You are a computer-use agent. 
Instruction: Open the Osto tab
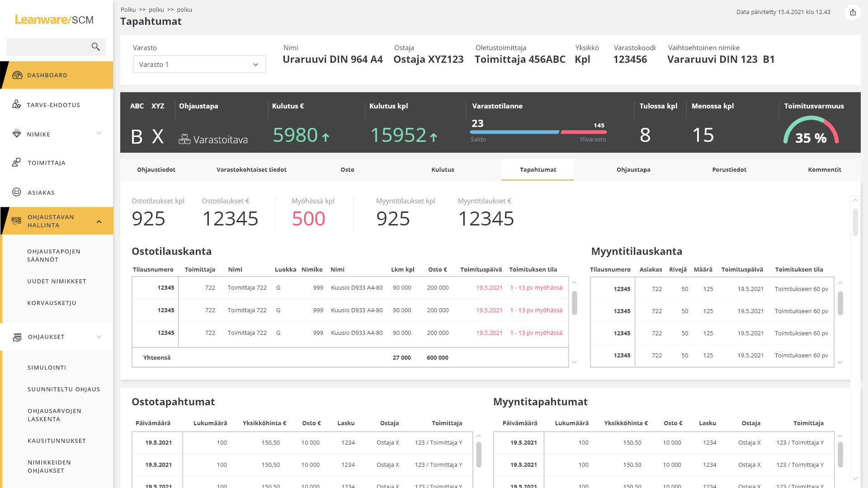[x=347, y=170]
